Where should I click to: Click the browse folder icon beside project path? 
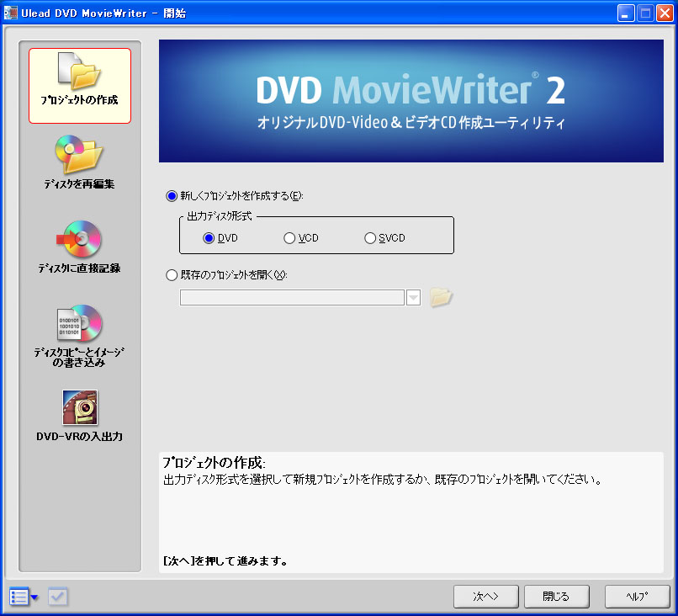(x=441, y=298)
